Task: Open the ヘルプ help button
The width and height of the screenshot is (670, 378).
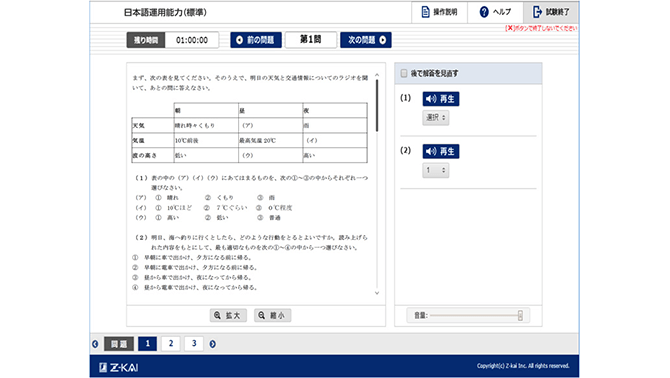Action: (x=495, y=12)
